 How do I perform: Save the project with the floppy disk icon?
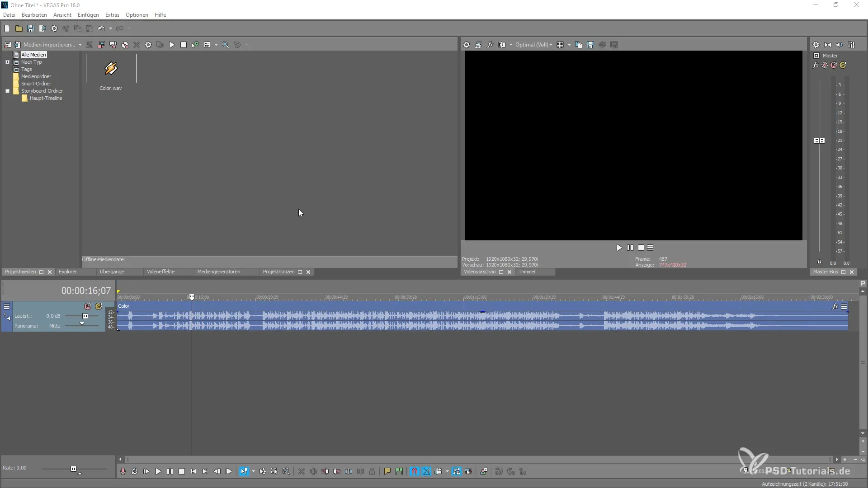click(x=31, y=28)
